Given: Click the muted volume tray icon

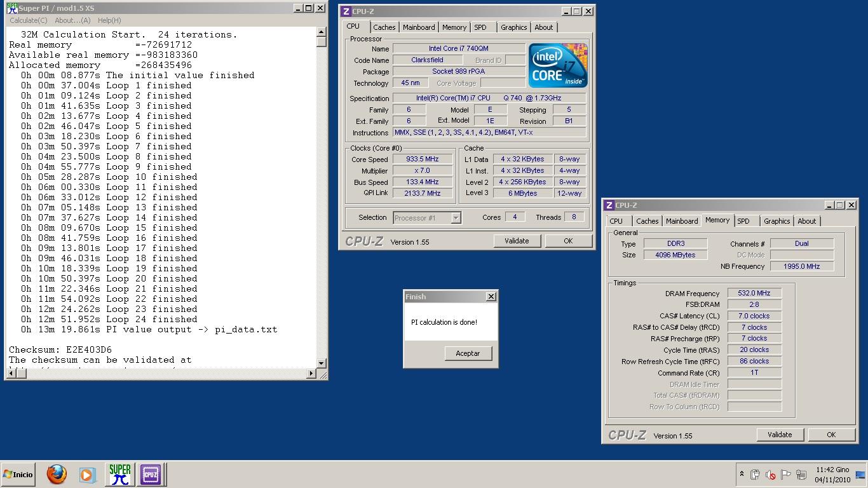Looking at the screenshot, I should coord(770,474).
